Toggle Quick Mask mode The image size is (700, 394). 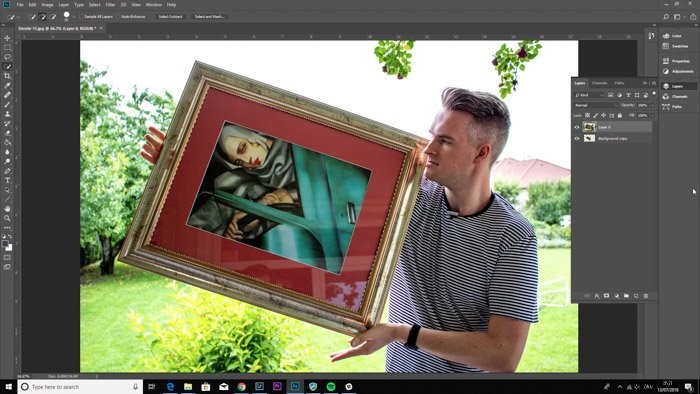pyautogui.click(x=7, y=257)
